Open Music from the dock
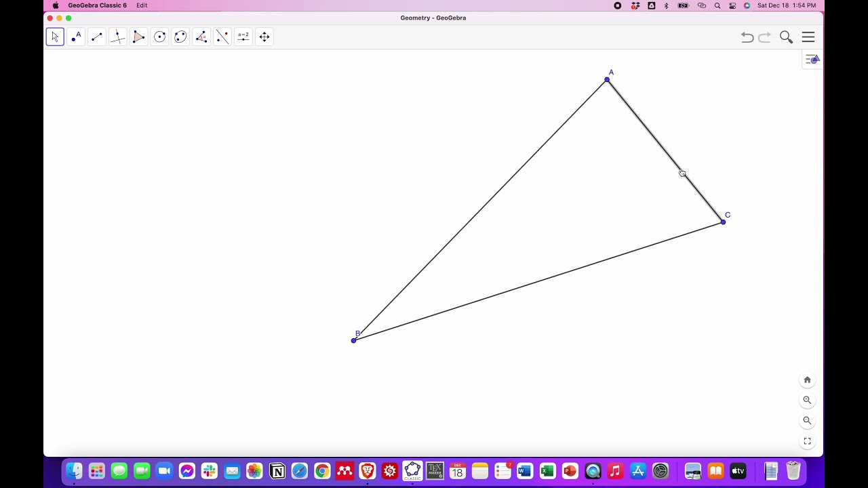 coord(615,470)
